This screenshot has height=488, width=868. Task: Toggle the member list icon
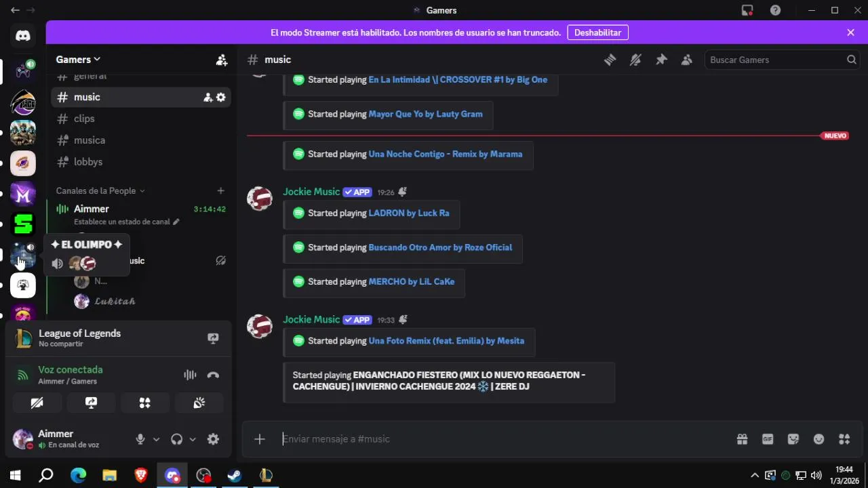687,60
